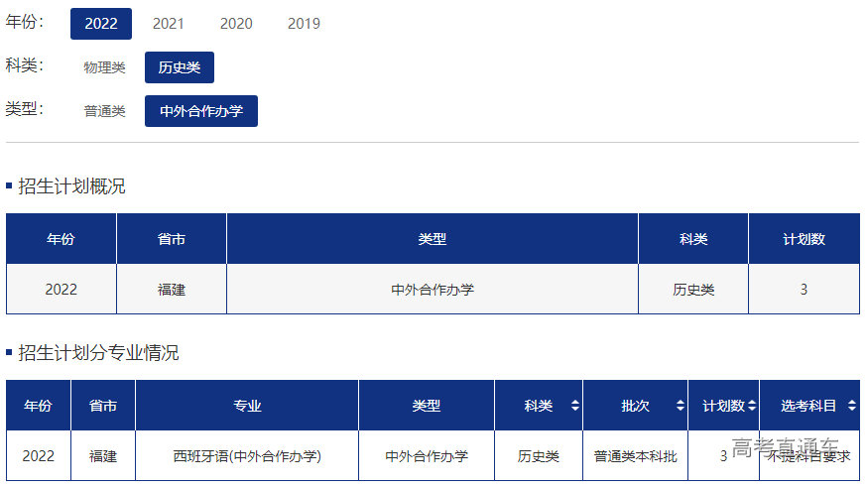
Task: Choose 中外合作办学 type filter button
Action: [201, 111]
